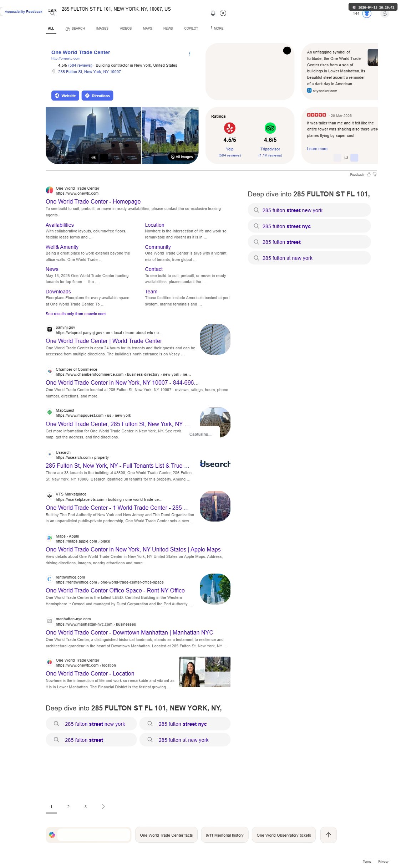Click 9/11 Memorial history chip

(225, 835)
